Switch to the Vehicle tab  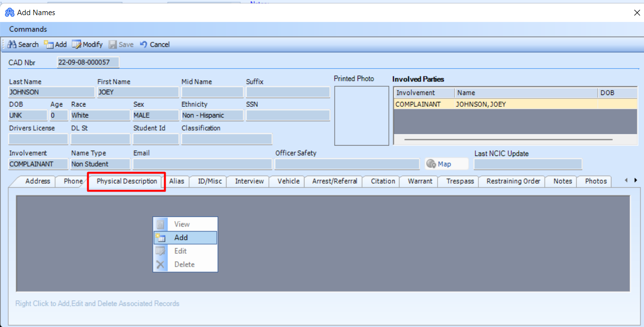point(286,181)
